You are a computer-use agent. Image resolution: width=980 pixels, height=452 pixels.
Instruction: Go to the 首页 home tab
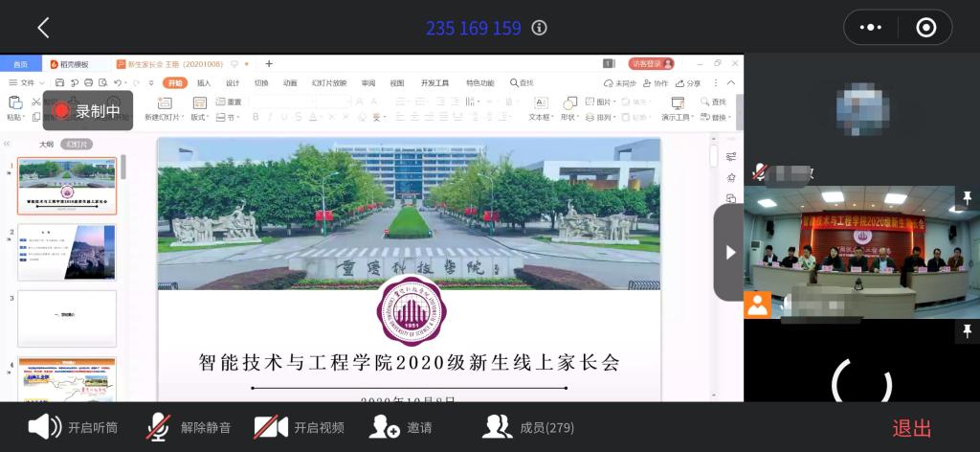point(21,64)
